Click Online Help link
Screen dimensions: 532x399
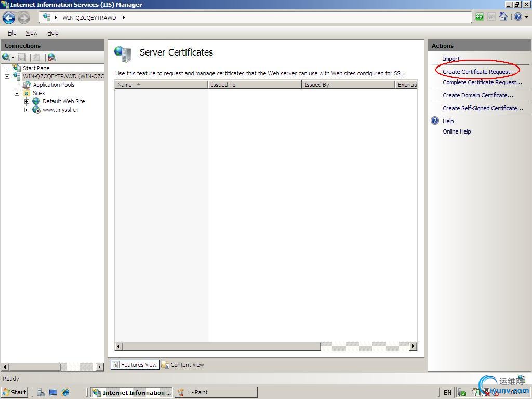457,131
